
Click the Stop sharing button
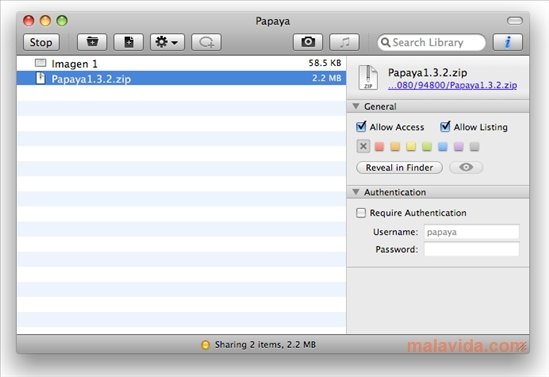tap(41, 42)
